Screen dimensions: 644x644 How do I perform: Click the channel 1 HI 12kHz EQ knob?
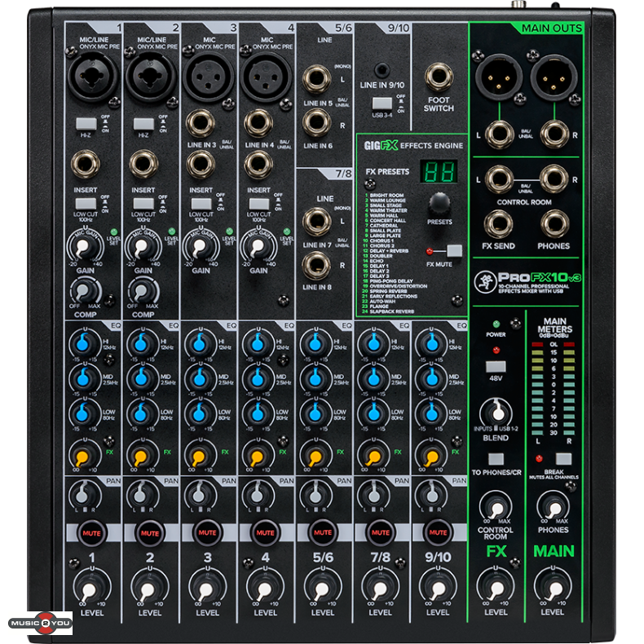84,343
